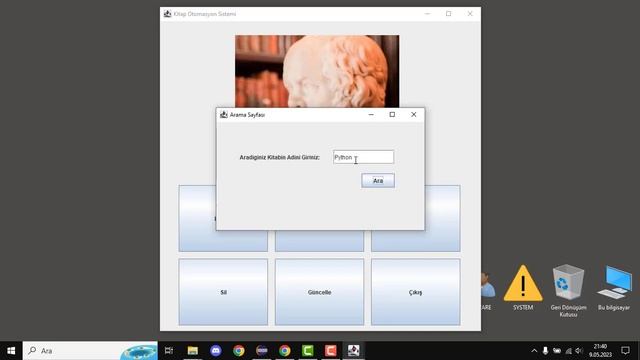Focus the book name input field containing Python
The width and height of the screenshot is (640, 360).
click(363, 157)
